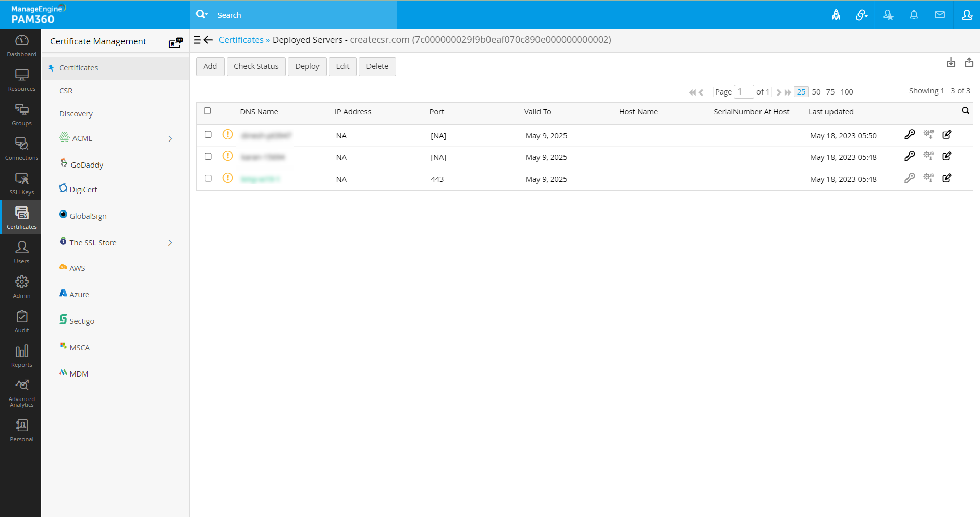Open SSH Keys from the sidebar
Viewport: 980px width, 517px height.
(x=21, y=183)
